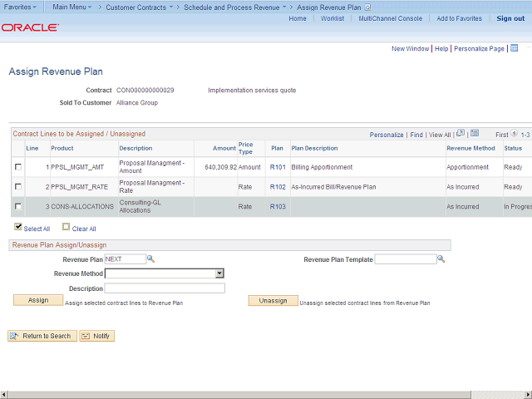
Task: Check the box for line 2 PPSL_MGMT_RATE
Action: click(18, 187)
